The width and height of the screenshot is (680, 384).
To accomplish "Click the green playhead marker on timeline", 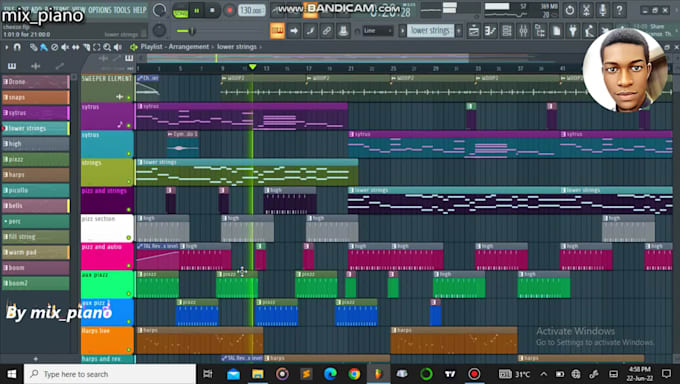I will click(252, 67).
